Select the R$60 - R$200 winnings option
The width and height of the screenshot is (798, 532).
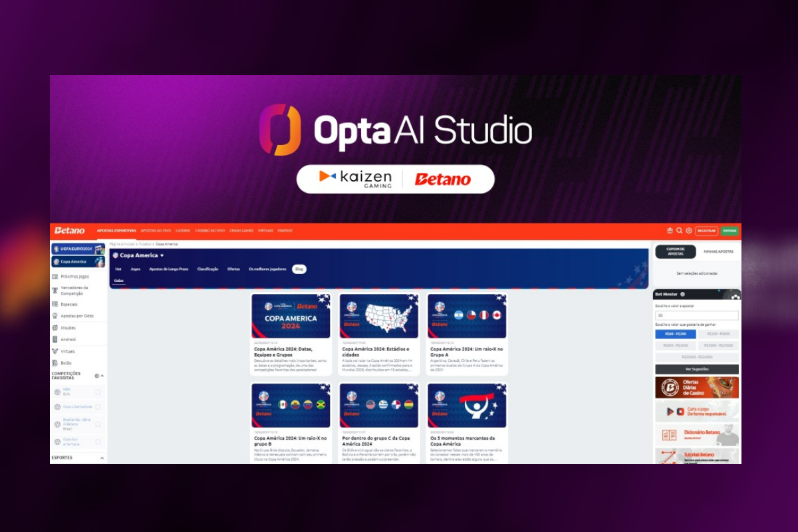coord(675,334)
